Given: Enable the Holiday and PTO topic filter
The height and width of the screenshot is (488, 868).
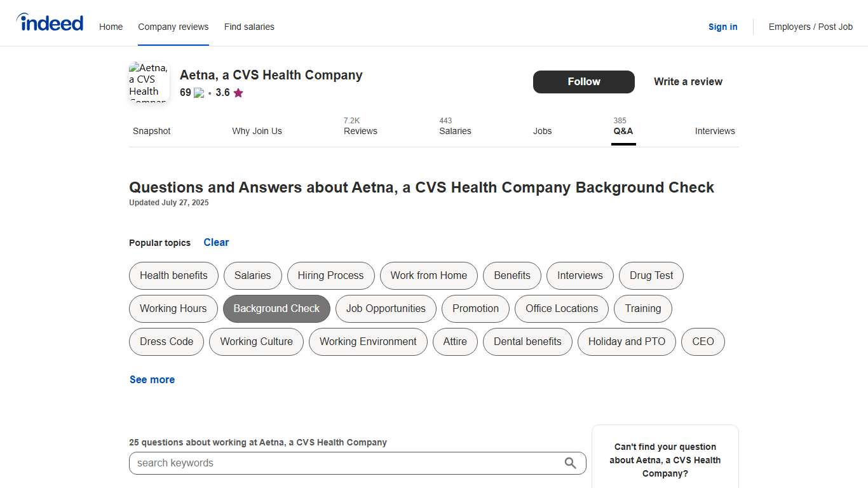Looking at the screenshot, I should 626,341.
